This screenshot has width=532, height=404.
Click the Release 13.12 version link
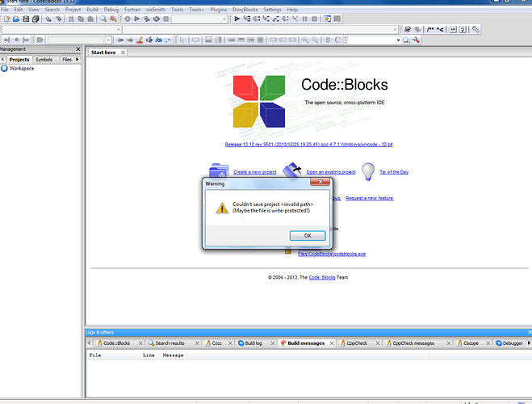coord(308,145)
